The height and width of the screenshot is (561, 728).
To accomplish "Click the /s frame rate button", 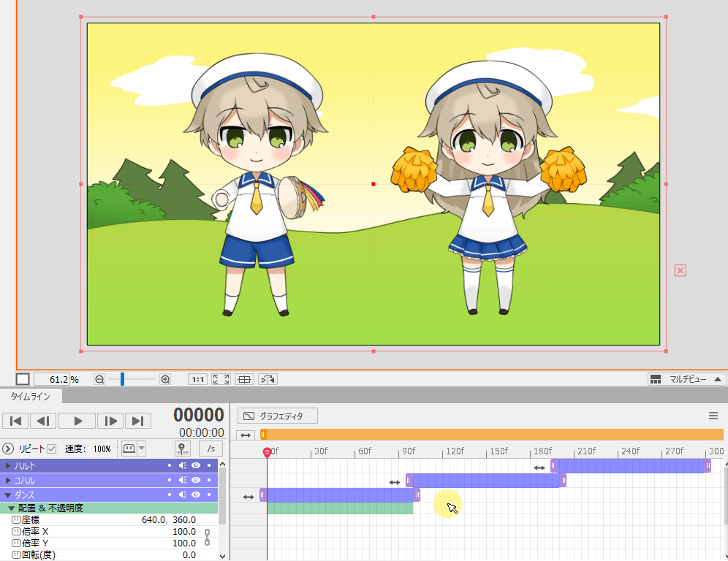I will click(211, 449).
